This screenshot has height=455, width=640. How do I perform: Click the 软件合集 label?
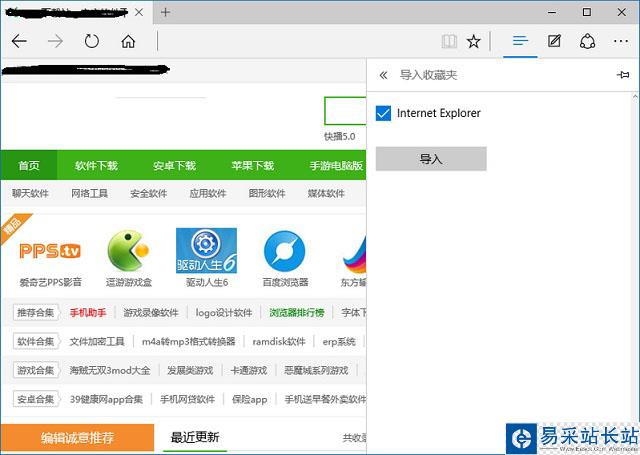click(x=36, y=341)
